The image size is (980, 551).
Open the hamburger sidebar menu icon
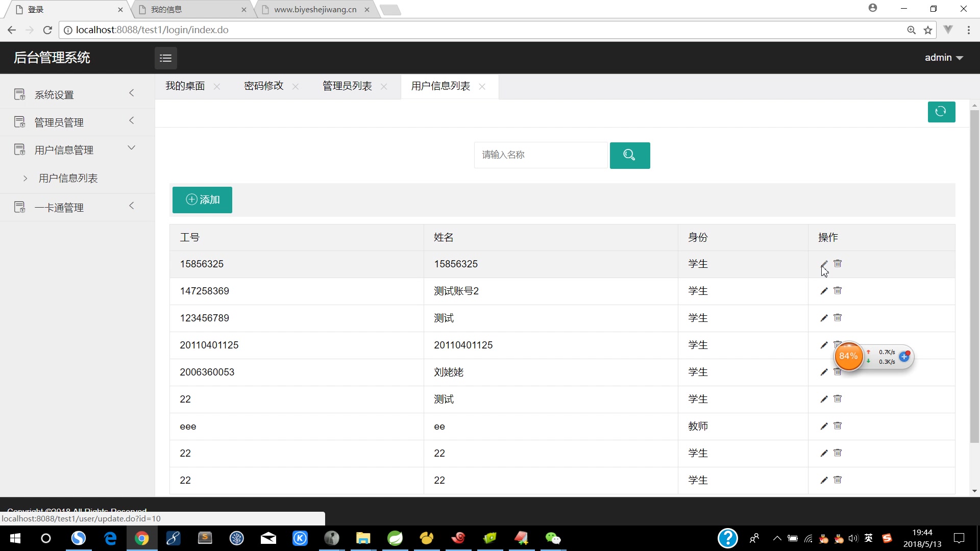point(165,58)
